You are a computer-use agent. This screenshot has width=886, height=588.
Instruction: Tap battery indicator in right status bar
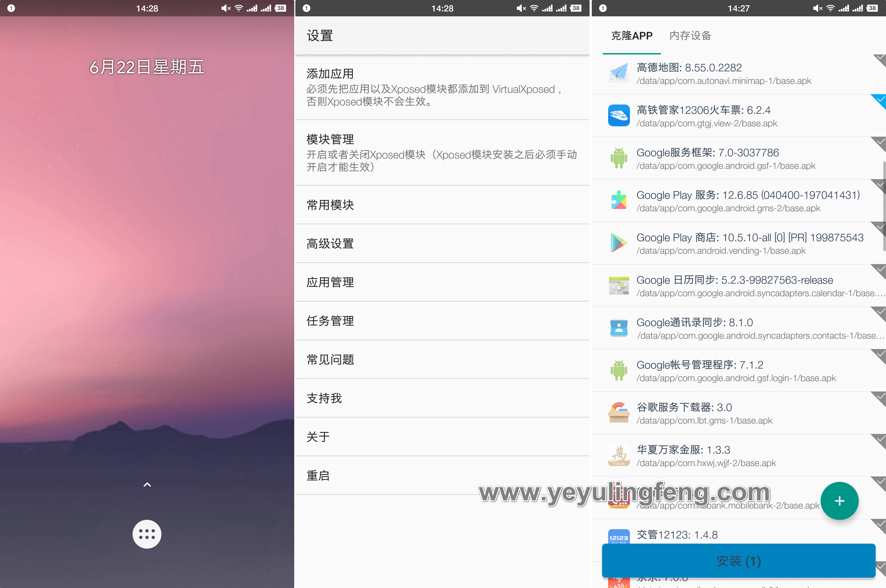[x=872, y=8]
